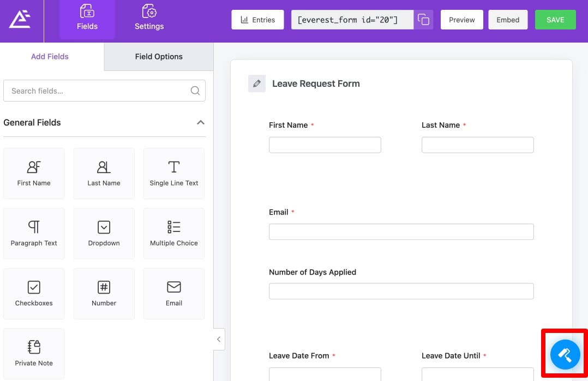Select the Email label in form
The width and height of the screenshot is (588, 381).
tap(279, 212)
